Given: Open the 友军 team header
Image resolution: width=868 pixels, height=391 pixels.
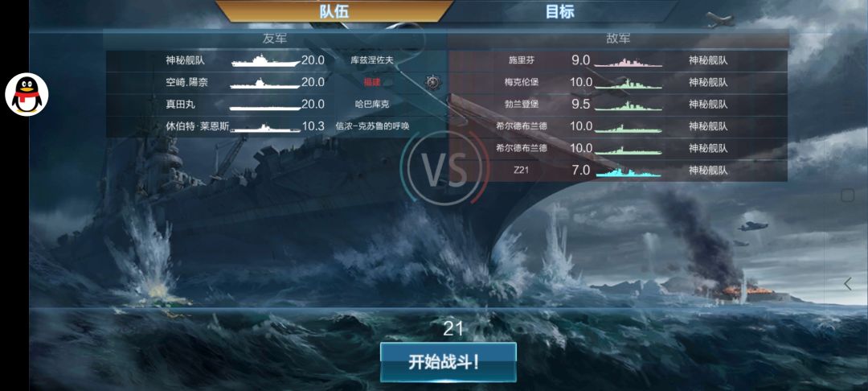Looking at the screenshot, I should pyautogui.click(x=275, y=39).
